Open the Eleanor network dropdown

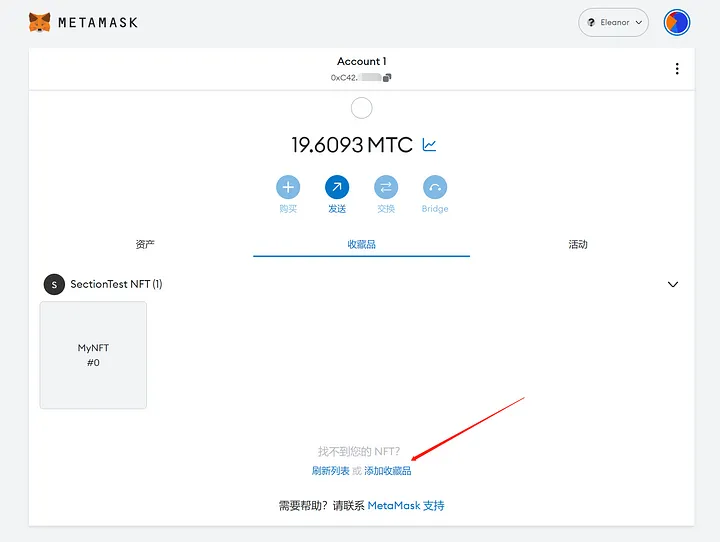[x=613, y=23]
